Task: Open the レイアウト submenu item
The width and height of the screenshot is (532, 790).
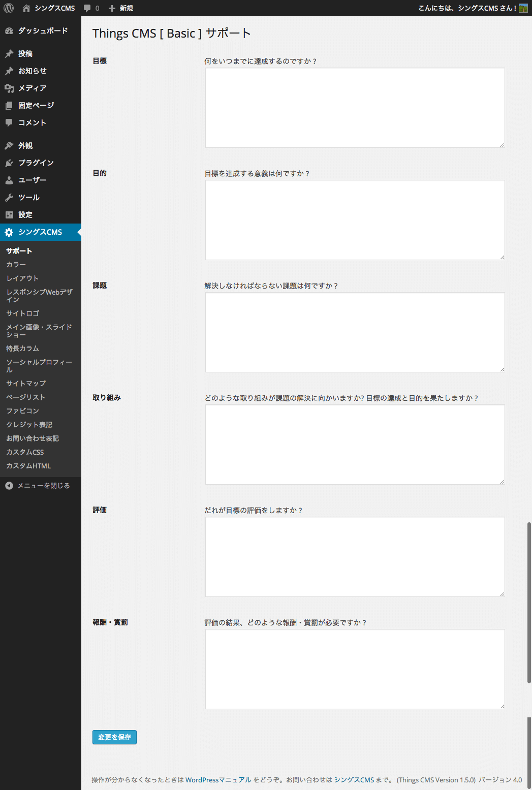Action: point(41,278)
